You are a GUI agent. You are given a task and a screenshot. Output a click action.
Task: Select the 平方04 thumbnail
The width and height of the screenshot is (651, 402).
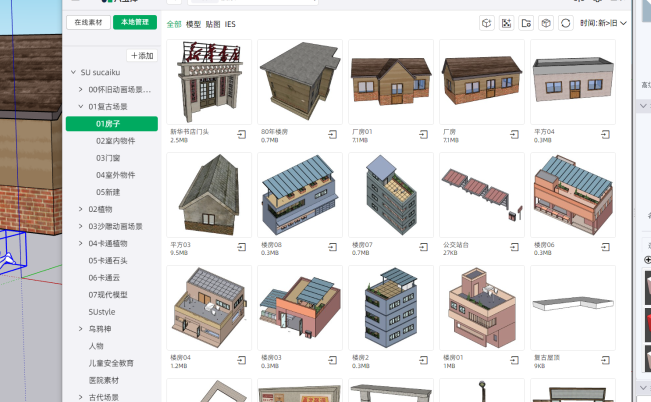[x=573, y=82]
